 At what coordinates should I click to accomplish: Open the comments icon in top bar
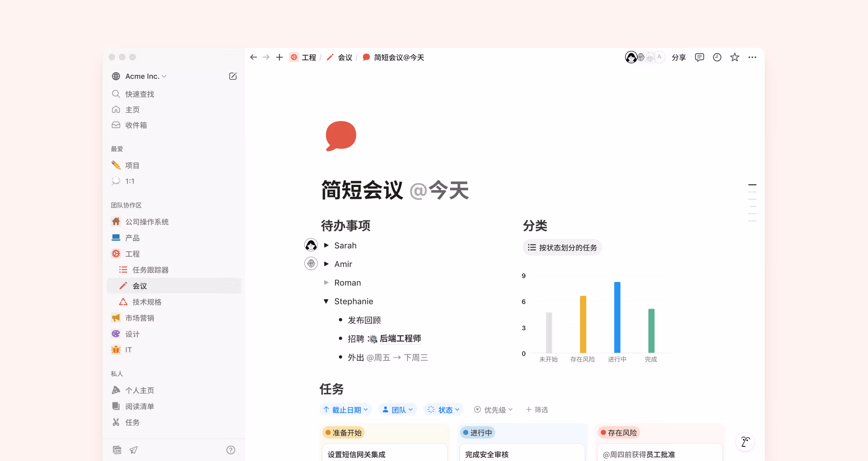699,57
